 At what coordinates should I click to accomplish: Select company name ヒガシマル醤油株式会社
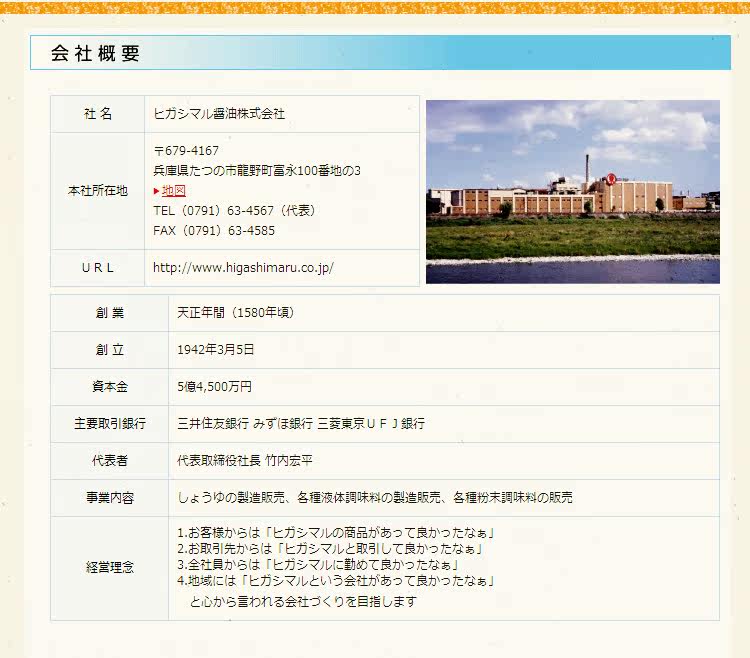pos(219,114)
